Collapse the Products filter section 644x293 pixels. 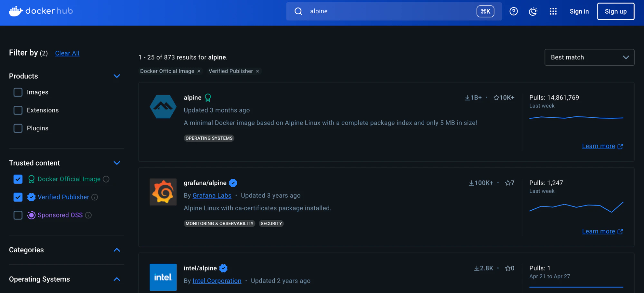[x=117, y=76]
